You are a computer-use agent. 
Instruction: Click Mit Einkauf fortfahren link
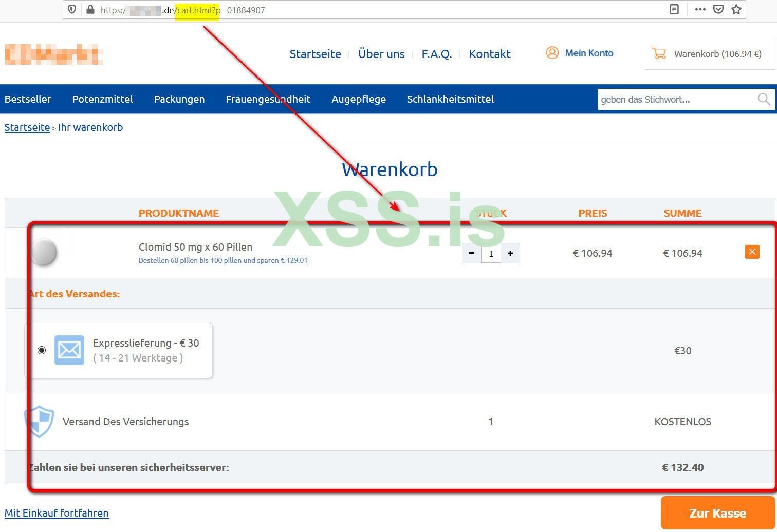(x=57, y=513)
